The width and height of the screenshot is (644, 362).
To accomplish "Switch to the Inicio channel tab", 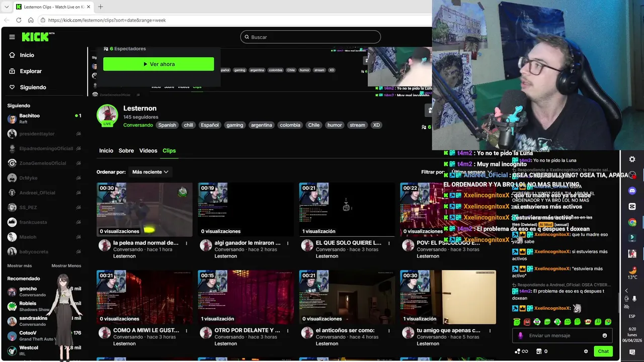I will click(106, 151).
